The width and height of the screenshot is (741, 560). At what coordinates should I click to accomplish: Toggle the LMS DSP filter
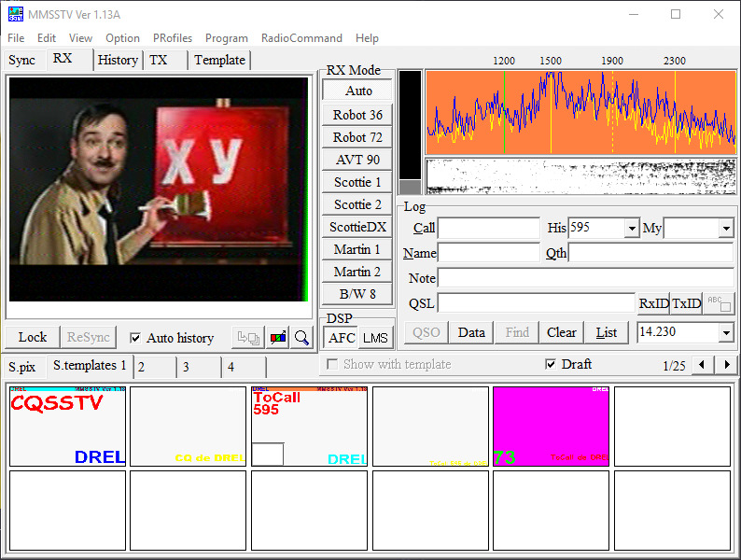coord(375,338)
